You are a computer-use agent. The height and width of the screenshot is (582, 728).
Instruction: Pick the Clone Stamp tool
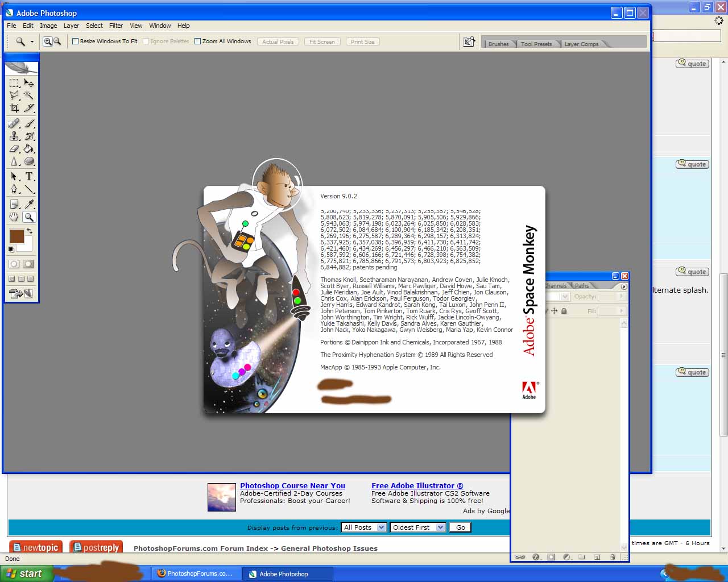click(x=14, y=136)
